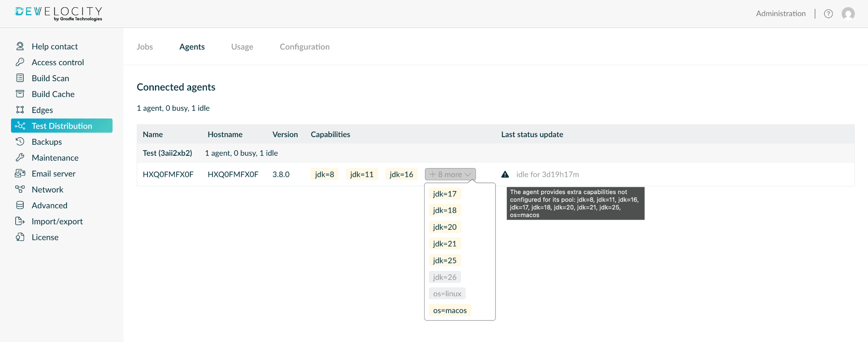Click the Network topology icon
This screenshot has height=342, width=868.
[20, 189]
